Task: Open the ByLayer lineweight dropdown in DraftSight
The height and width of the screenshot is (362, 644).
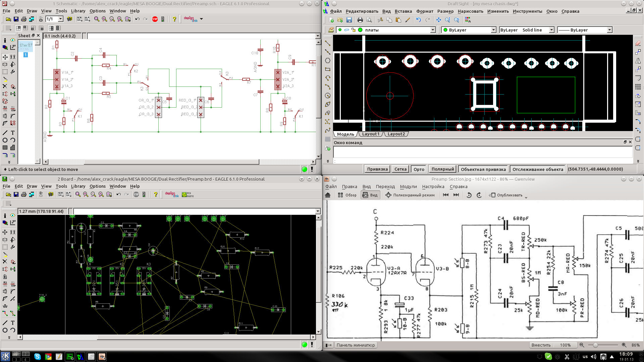Action: pos(609,30)
